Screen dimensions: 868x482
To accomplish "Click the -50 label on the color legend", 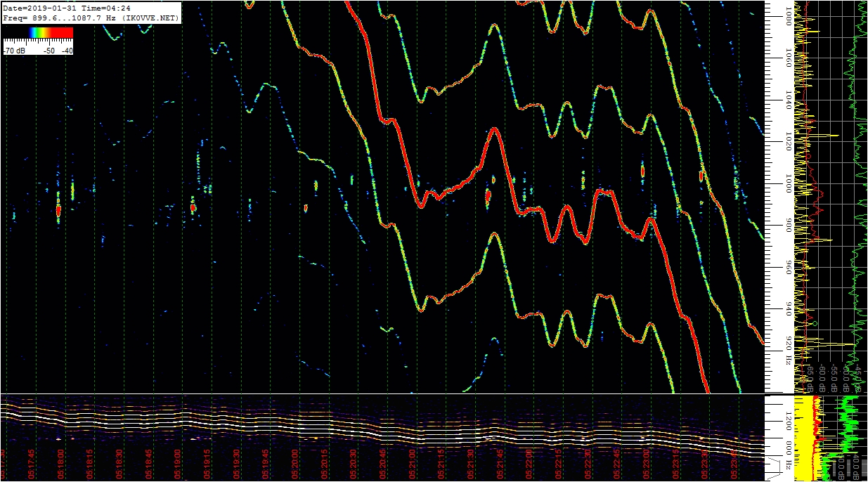I will 50,51.
